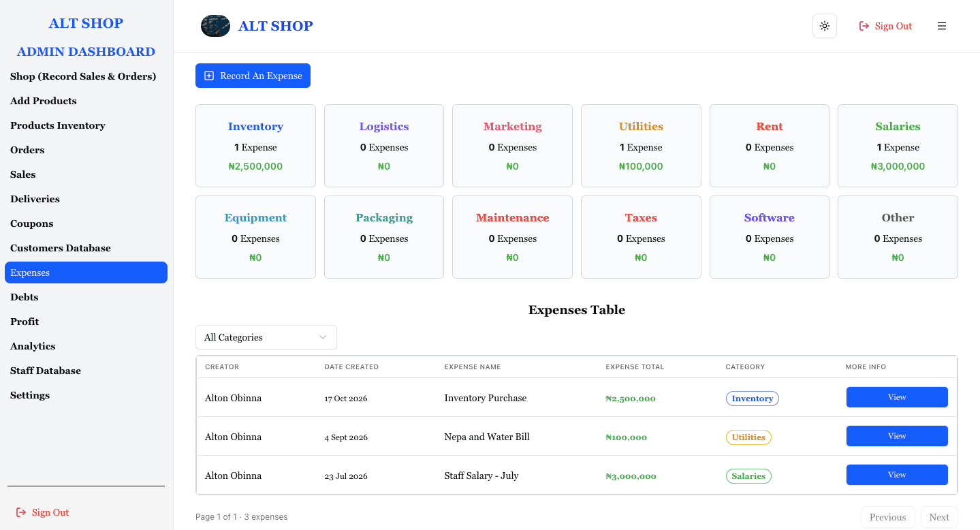Click the Previous page button
Image resolution: width=980 pixels, height=530 pixels.
pos(888,517)
